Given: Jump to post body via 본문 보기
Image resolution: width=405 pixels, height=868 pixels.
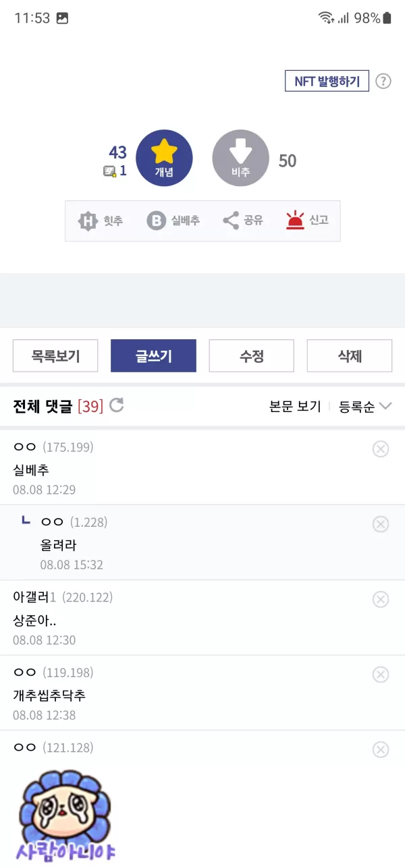Looking at the screenshot, I should tap(295, 407).
